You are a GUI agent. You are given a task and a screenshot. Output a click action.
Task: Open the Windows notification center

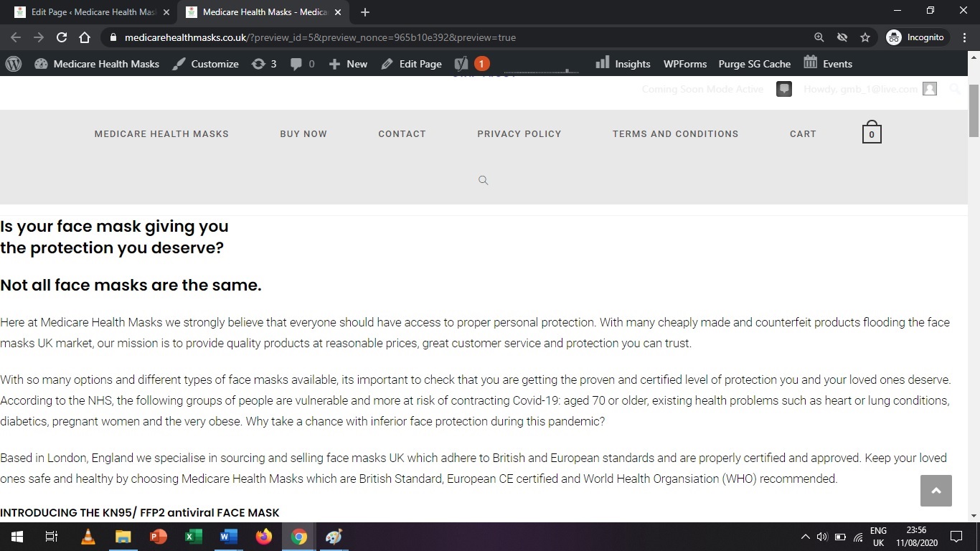click(x=956, y=537)
